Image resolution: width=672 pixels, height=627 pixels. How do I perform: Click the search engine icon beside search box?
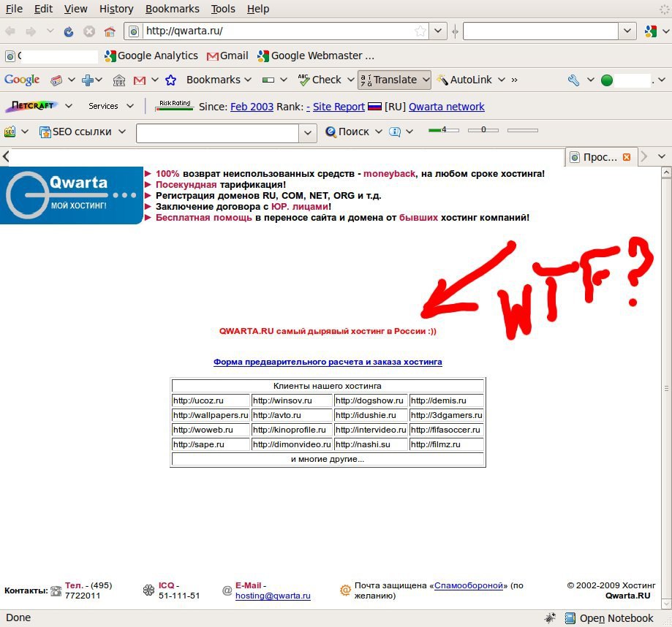coord(651,31)
